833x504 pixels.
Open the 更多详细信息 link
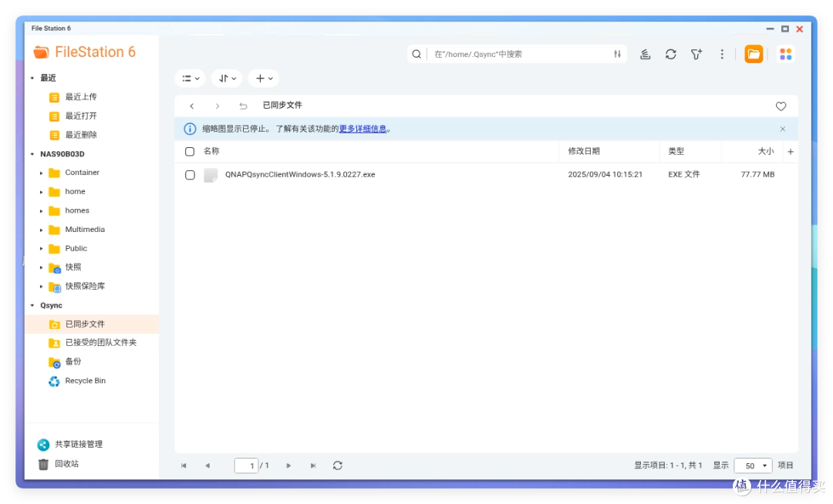click(363, 129)
